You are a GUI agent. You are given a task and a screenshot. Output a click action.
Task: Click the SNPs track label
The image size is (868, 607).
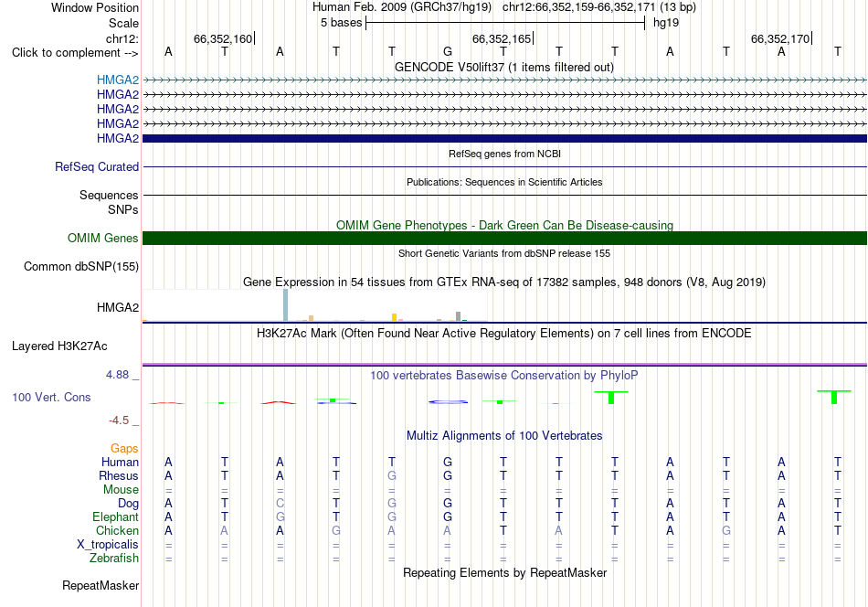(123, 210)
